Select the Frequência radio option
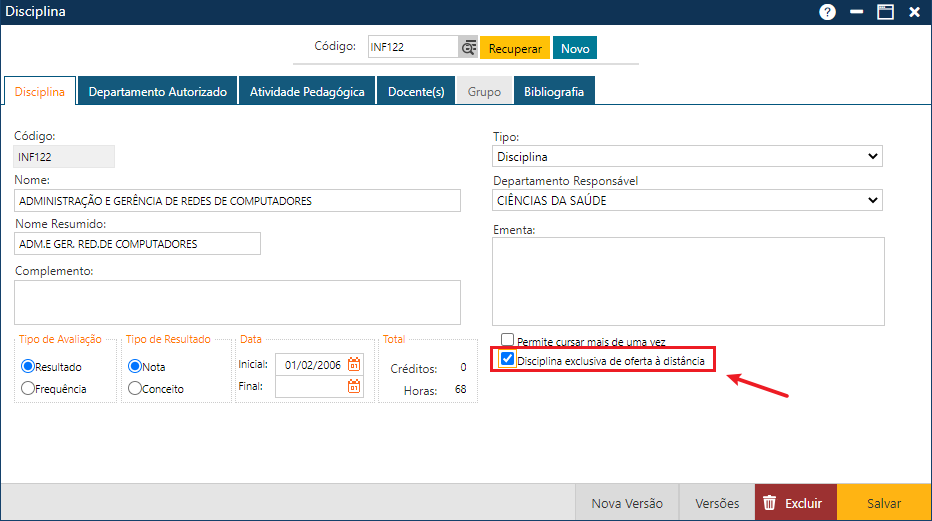The height and width of the screenshot is (521, 932). tap(28, 388)
